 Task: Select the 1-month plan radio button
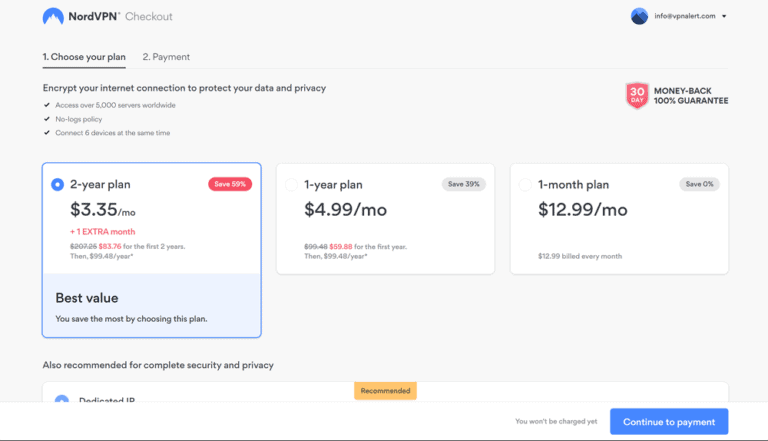point(525,185)
